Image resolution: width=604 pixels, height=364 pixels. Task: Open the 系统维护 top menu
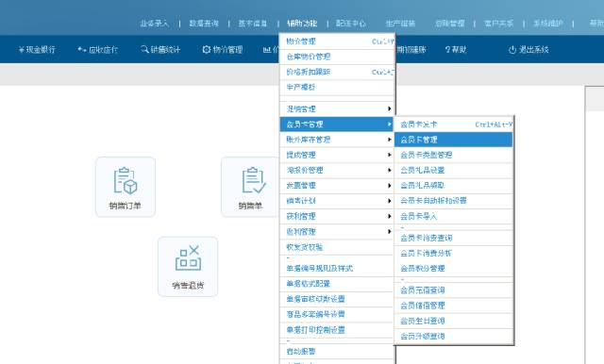(548, 23)
